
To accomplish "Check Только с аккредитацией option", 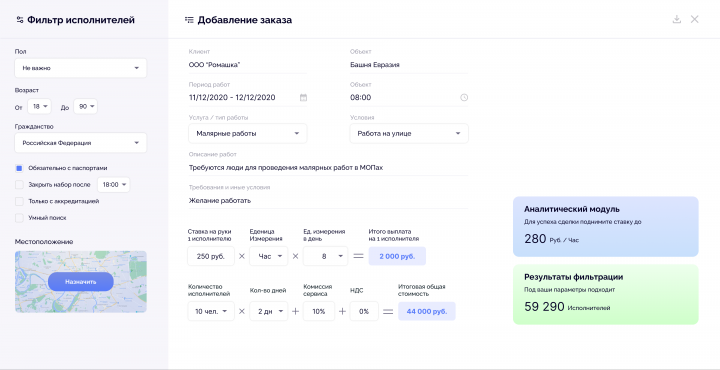I will [x=19, y=202].
